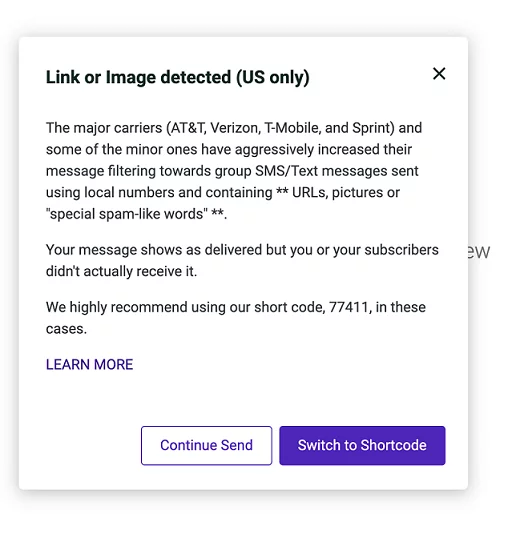This screenshot has width=512, height=538.
Task: Click the word 'Verizon' in the message
Action: coord(234,128)
